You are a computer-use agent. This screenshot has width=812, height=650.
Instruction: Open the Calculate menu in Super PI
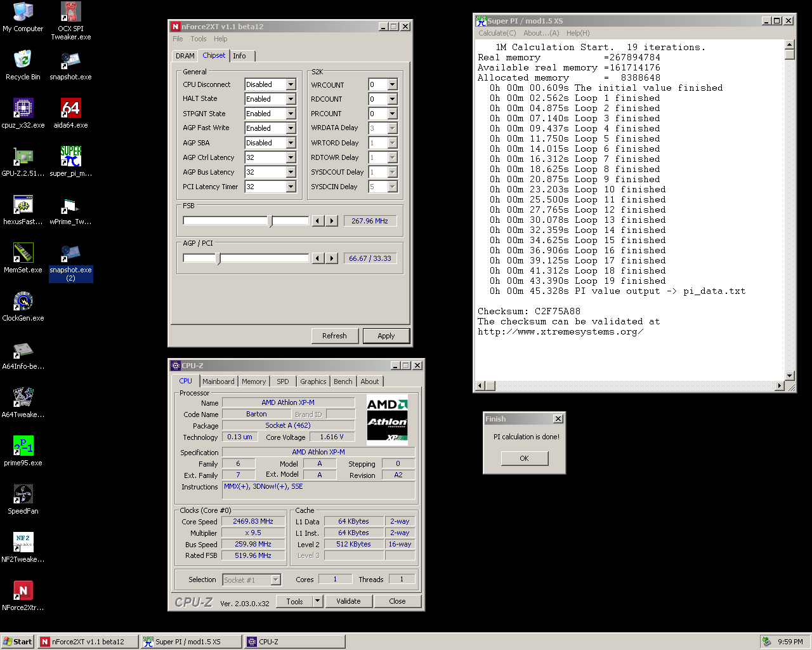pos(497,33)
